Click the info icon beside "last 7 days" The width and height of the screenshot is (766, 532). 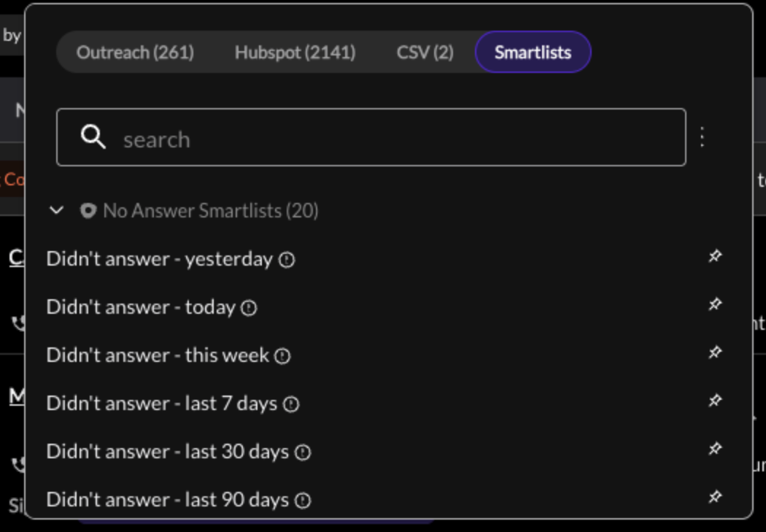[x=291, y=404]
